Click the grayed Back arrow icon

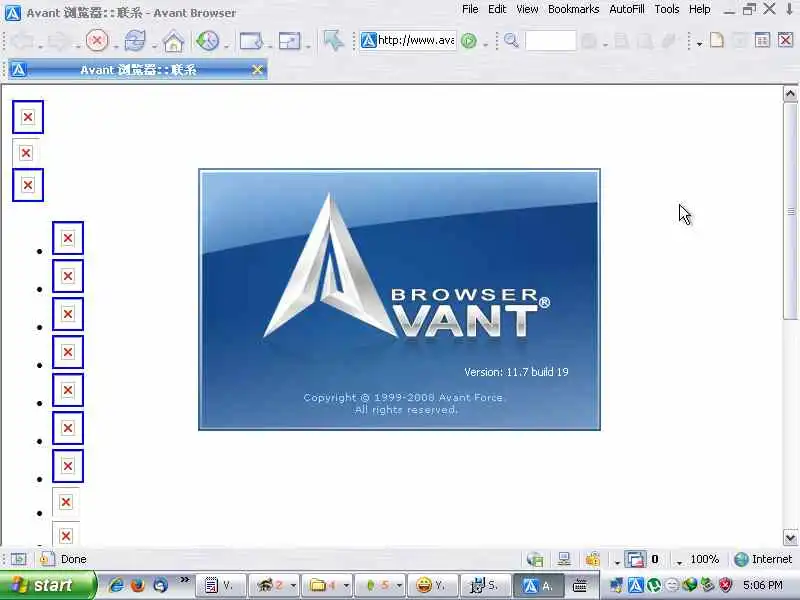coord(22,41)
